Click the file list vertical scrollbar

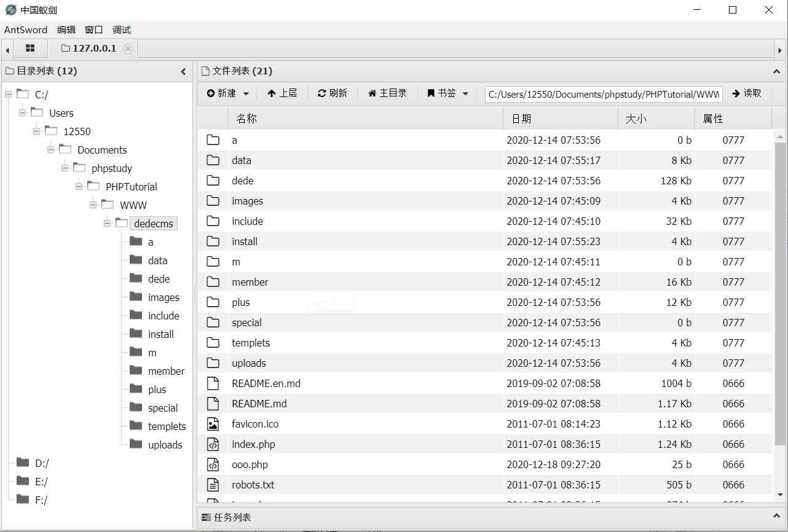point(780,294)
